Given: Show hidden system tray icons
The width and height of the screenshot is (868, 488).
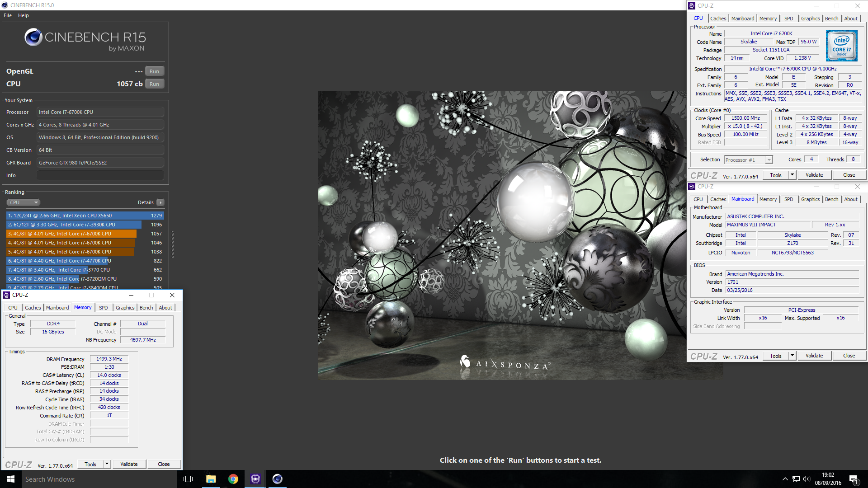Looking at the screenshot, I should 785,479.
